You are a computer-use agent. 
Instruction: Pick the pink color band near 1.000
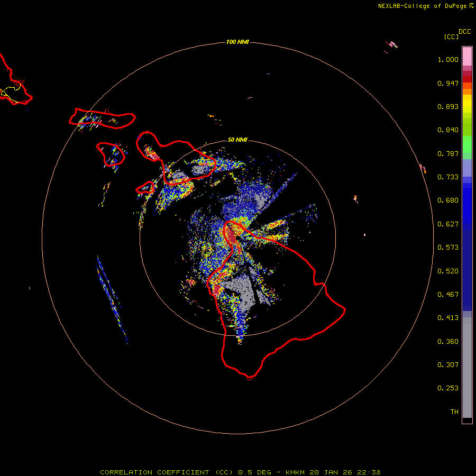coord(467,57)
